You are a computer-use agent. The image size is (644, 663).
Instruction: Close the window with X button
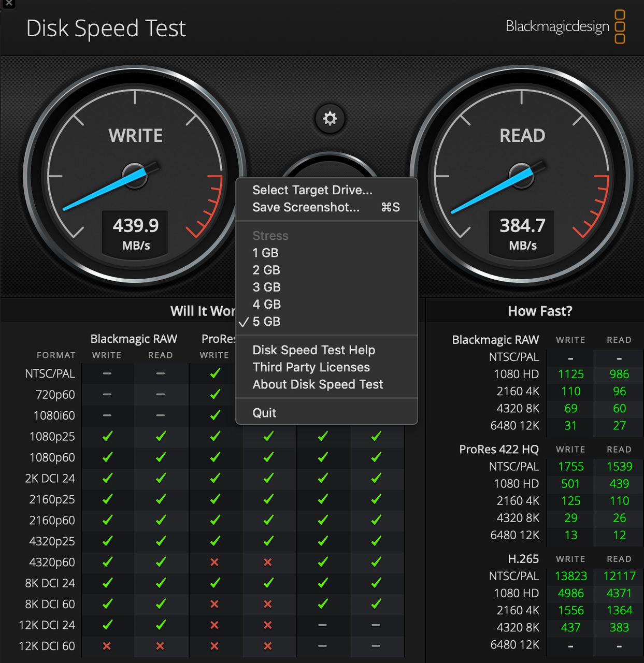[x=9, y=3]
